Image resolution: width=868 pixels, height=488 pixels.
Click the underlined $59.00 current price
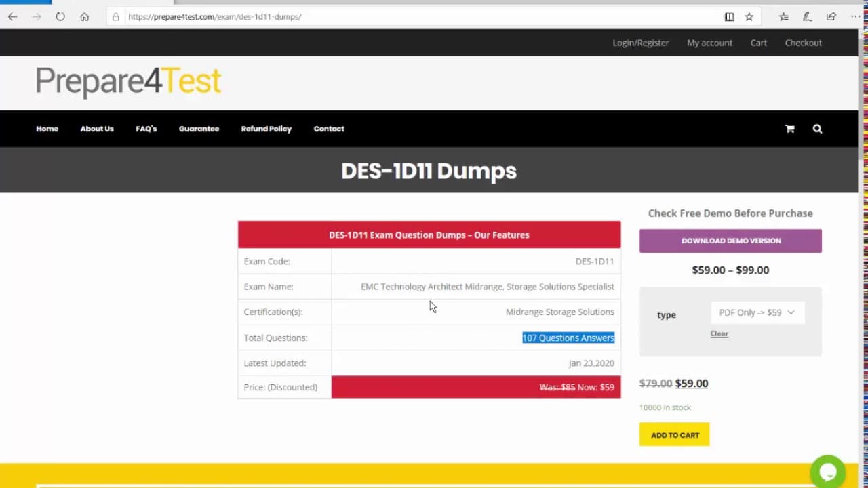(x=692, y=383)
